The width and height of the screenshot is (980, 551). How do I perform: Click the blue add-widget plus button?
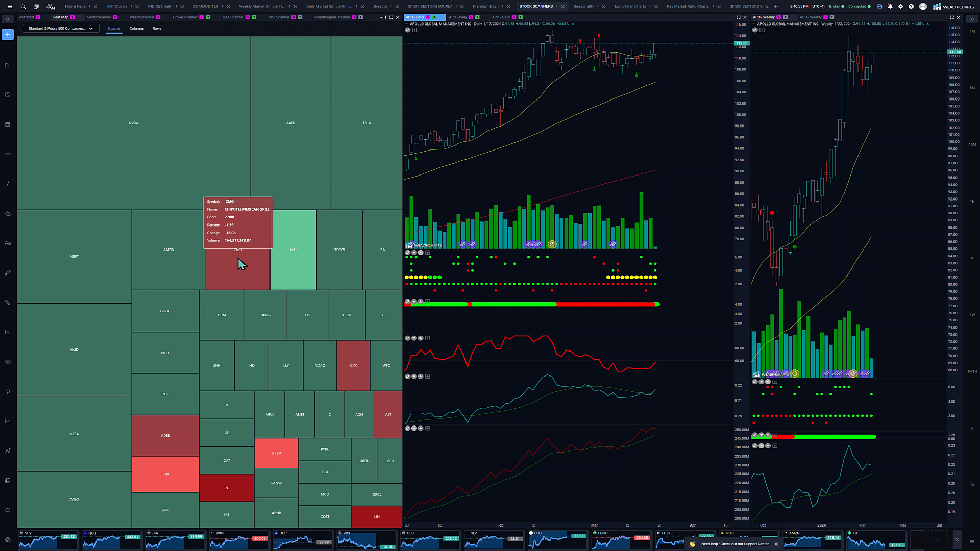click(x=8, y=35)
